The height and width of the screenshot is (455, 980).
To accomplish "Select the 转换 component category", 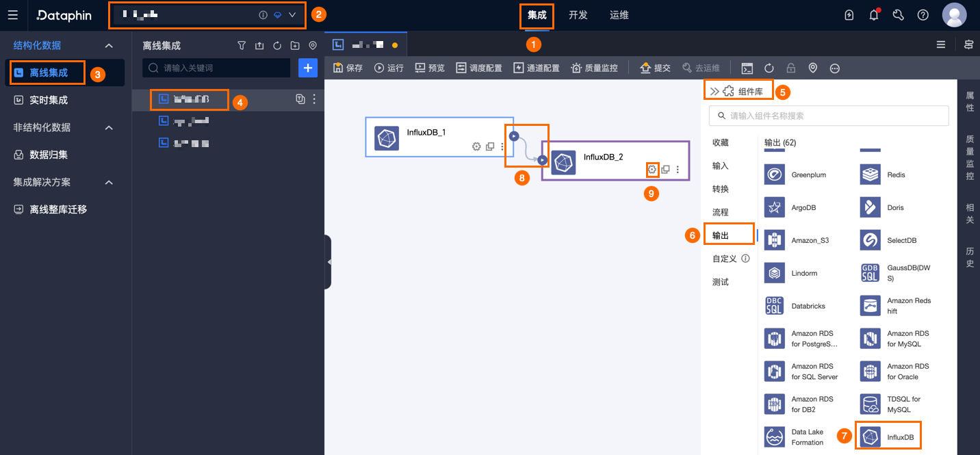I will tap(721, 189).
